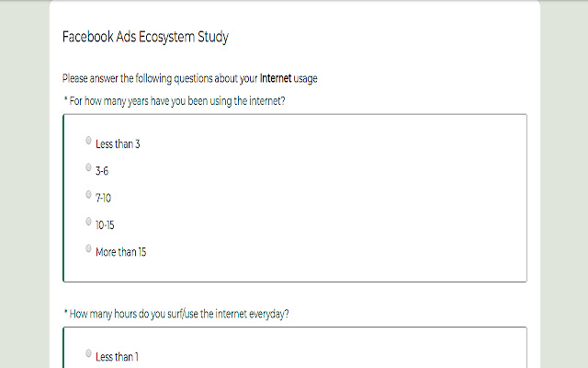
Task: Pick the "7-10" years radio button
Action: coord(89,194)
